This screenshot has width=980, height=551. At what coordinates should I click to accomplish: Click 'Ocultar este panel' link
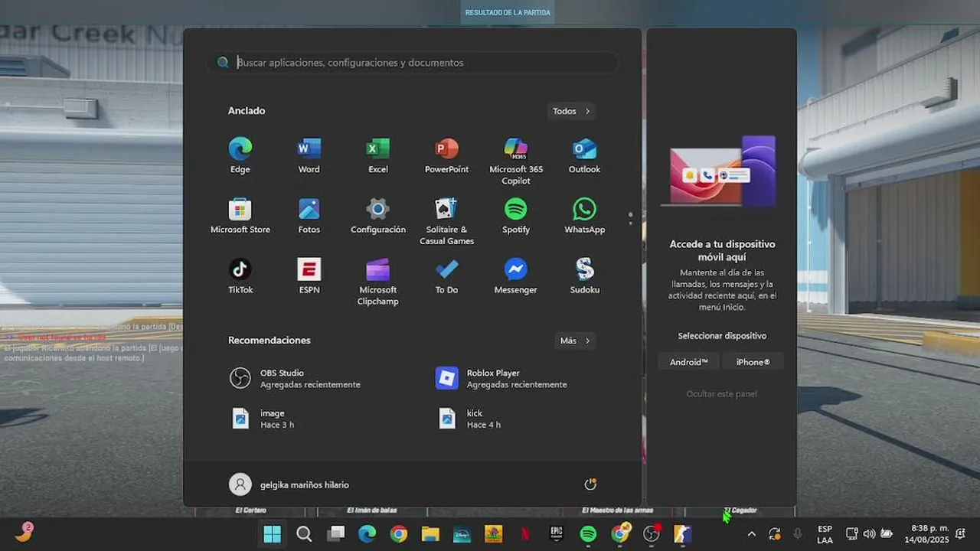[x=721, y=393]
